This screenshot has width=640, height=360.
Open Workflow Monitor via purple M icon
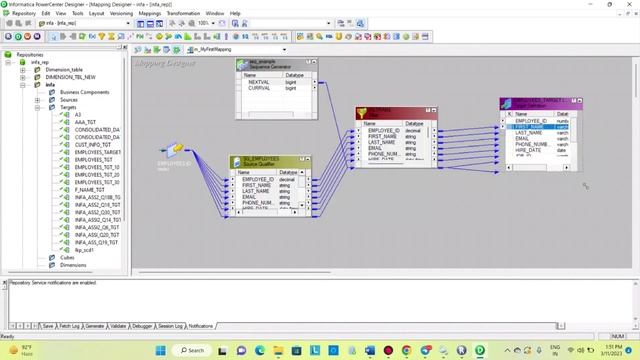[x=37, y=36]
